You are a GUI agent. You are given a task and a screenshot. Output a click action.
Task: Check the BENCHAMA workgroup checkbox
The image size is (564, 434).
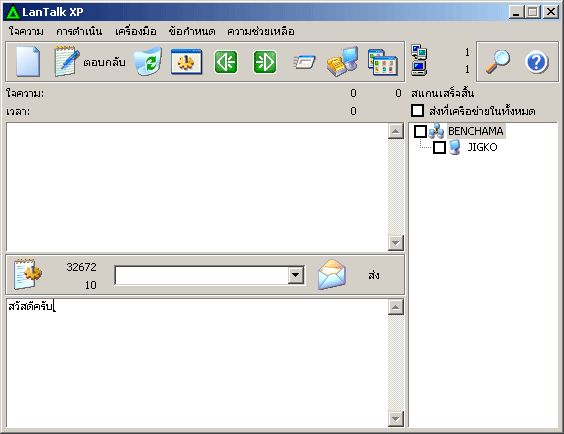tap(420, 131)
